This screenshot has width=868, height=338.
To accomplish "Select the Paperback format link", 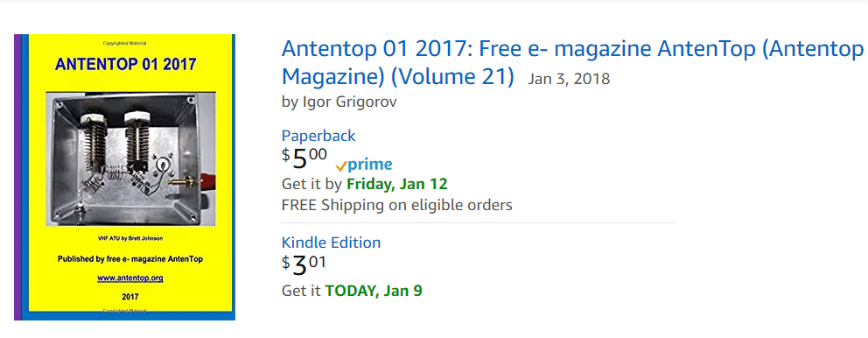I will pos(318,136).
